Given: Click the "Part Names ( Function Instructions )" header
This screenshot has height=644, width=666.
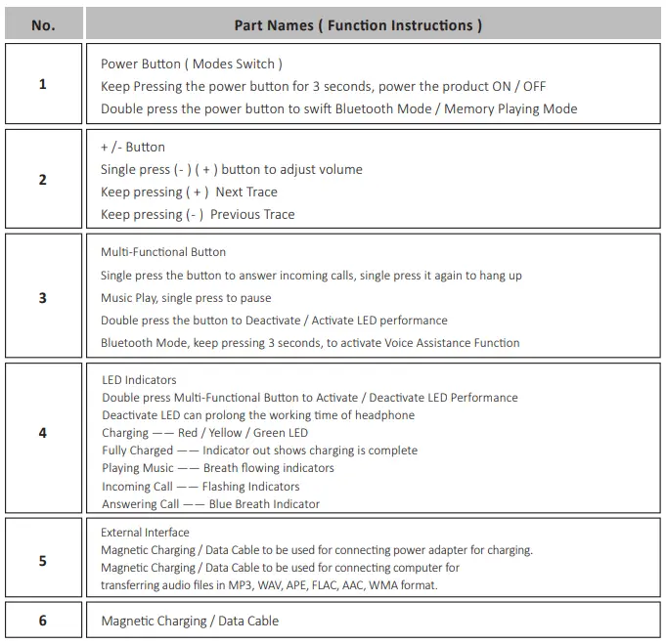Looking at the screenshot, I should [x=358, y=25].
